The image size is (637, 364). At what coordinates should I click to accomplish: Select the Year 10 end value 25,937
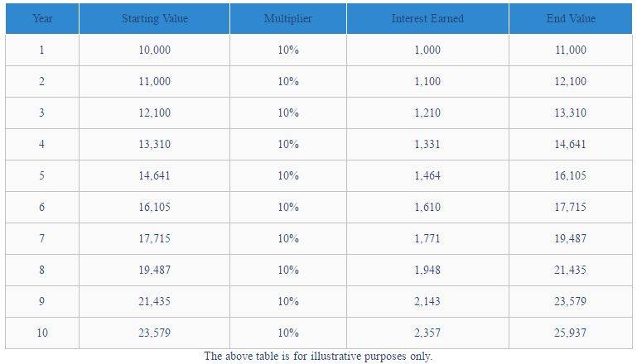pyautogui.click(x=571, y=333)
